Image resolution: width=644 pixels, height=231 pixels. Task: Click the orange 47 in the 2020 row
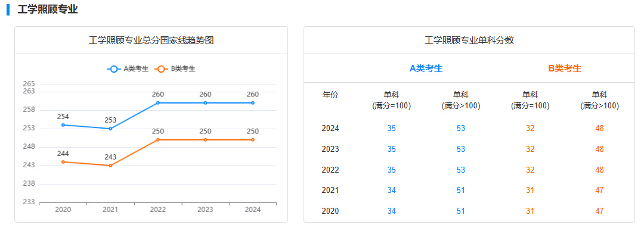pyautogui.click(x=600, y=211)
